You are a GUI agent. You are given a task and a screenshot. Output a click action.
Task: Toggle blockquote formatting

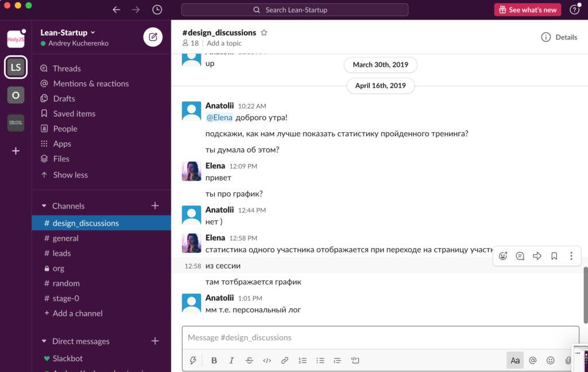338,361
